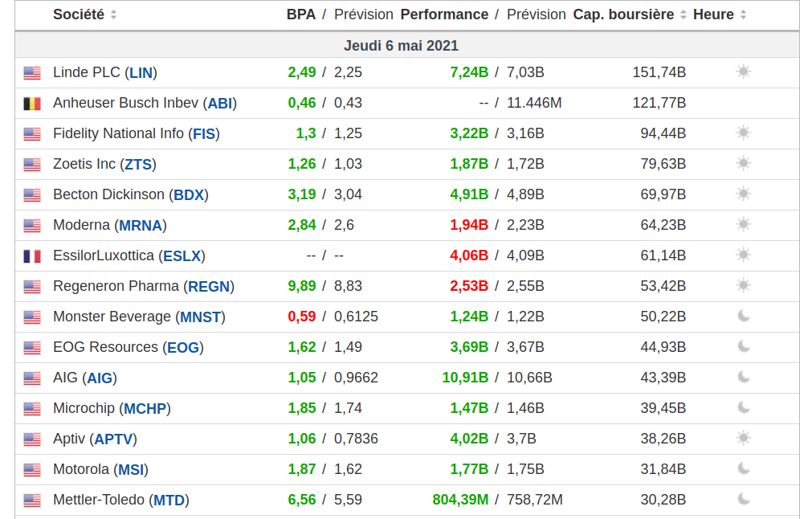Sort by Cap. boursière column arrows

pyautogui.click(x=683, y=15)
